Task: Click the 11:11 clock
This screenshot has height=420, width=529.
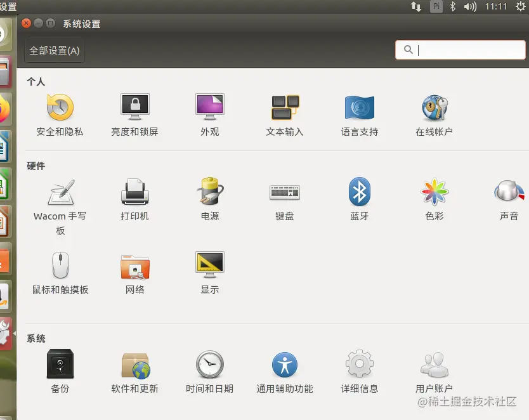Action: [496, 6]
